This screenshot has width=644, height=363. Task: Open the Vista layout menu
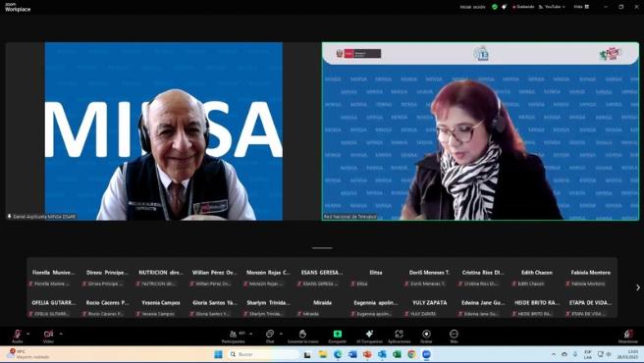[x=581, y=7]
